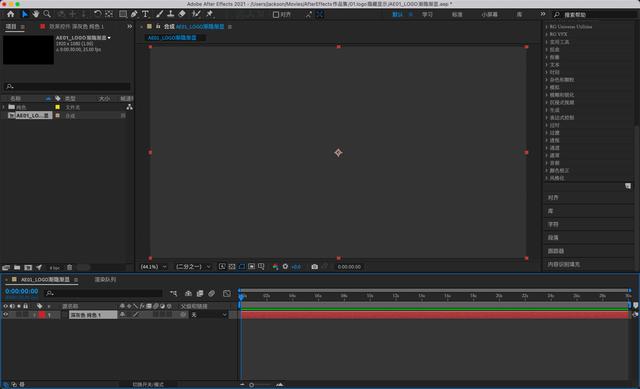Select the Eraser tool
640x389 pixels.
[x=182, y=14]
